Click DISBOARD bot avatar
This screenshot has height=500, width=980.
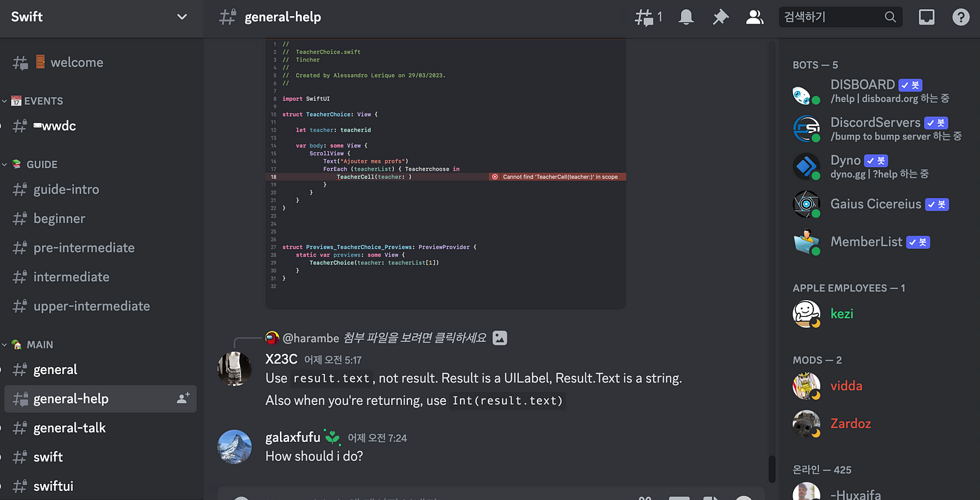[x=806, y=93]
